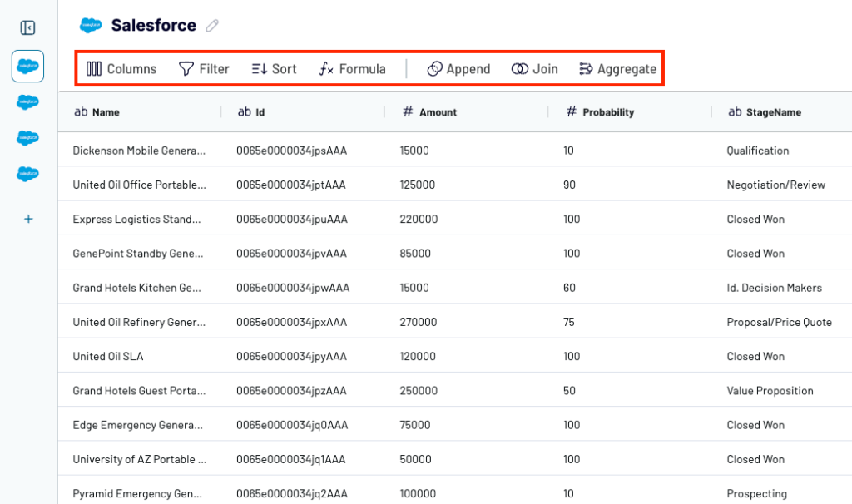Open the Formula tool
The height and width of the screenshot is (504, 852).
[x=352, y=69]
